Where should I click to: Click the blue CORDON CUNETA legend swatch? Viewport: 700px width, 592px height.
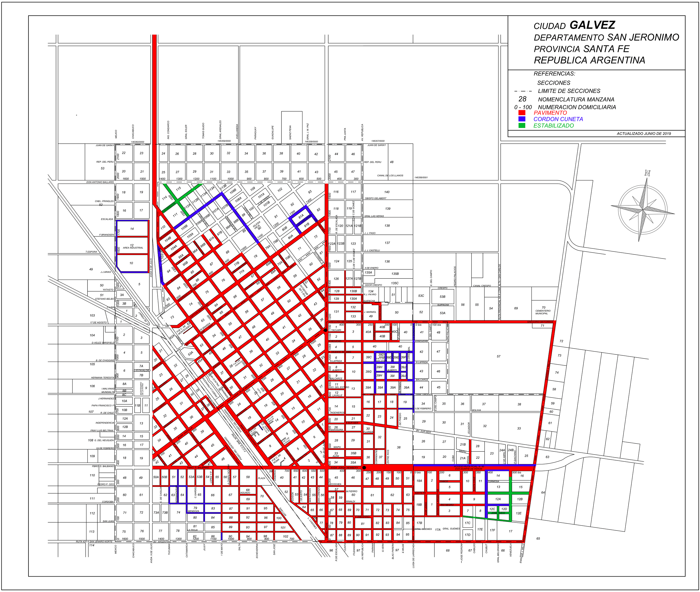coord(521,119)
